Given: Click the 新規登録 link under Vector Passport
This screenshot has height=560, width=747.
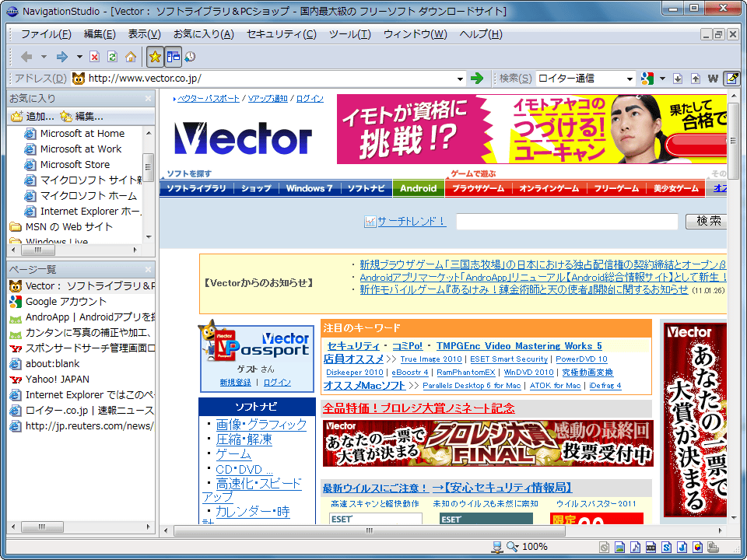Looking at the screenshot, I should point(235,383).
